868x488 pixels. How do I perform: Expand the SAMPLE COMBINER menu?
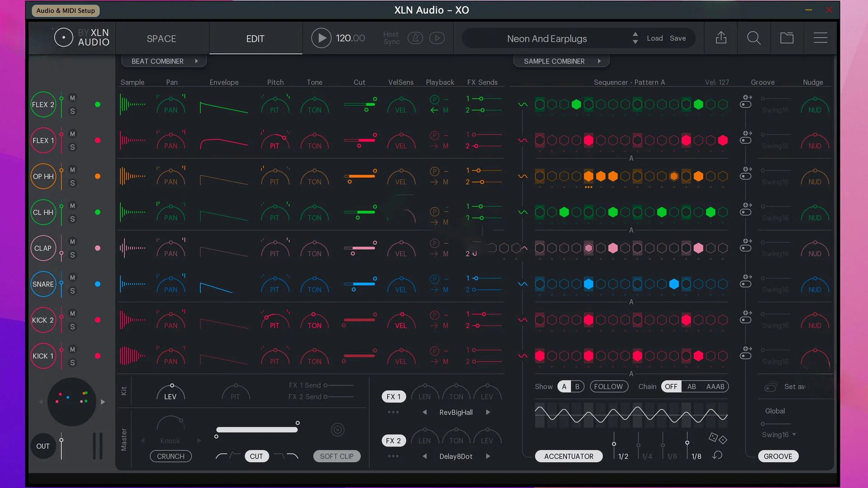tap(561, 61)
